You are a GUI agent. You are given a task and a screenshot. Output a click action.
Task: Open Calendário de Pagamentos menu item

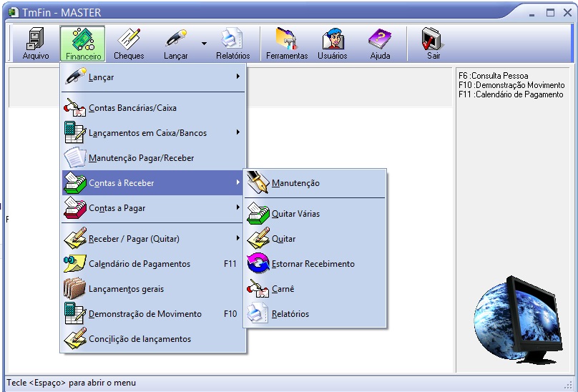click(139, 264)
